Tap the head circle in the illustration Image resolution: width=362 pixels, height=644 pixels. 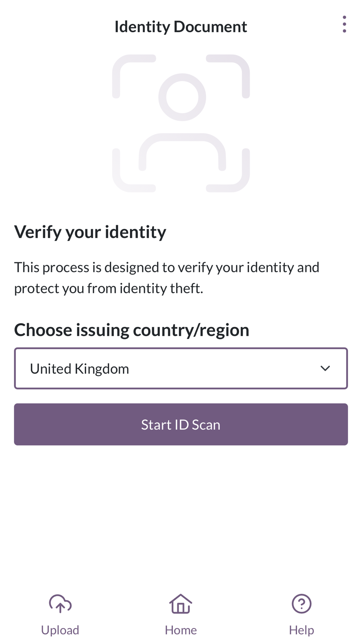[182, 97]
